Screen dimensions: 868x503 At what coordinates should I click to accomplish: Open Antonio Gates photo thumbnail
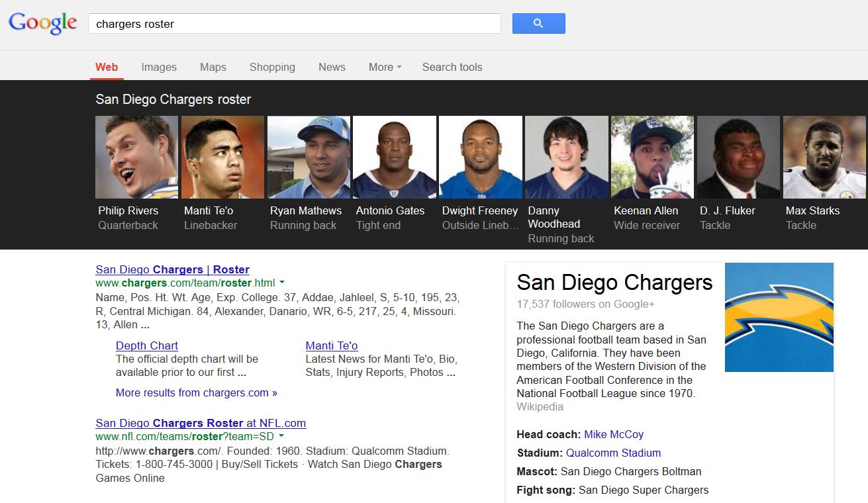click(395, 157)
